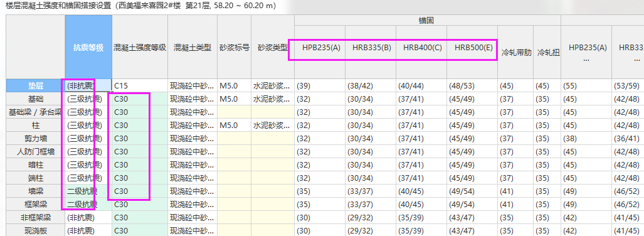Click 现浇板 row's (35/39) cell

pos(421,230)
